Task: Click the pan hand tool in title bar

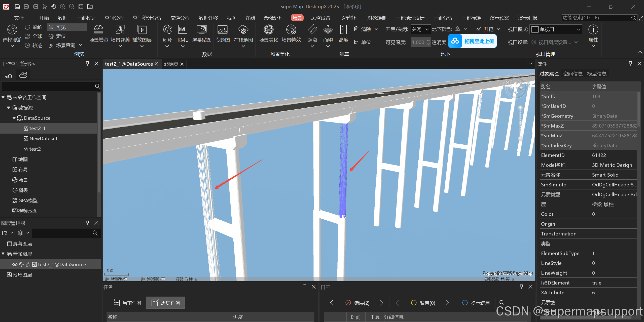Action: [x=53, y=7]
